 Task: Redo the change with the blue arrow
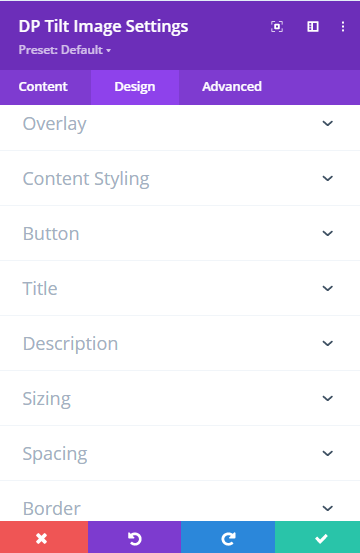pos(228,537)
